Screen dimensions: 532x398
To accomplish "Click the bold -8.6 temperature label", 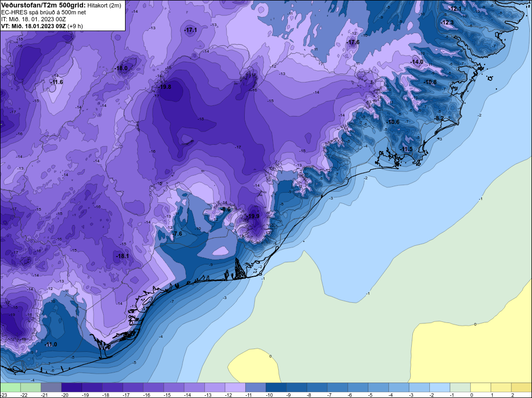I will tap(226, 209).
